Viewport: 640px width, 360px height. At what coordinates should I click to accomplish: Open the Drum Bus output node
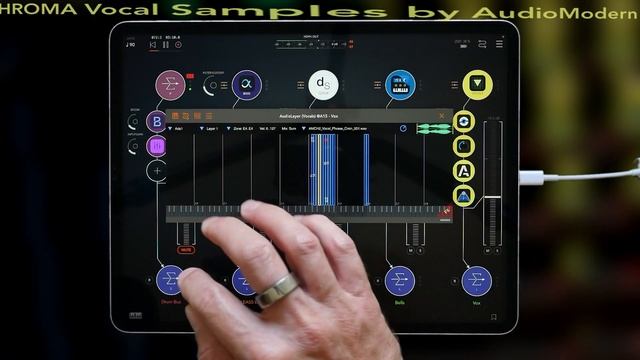pyautogui.click(x=170, y=280)
